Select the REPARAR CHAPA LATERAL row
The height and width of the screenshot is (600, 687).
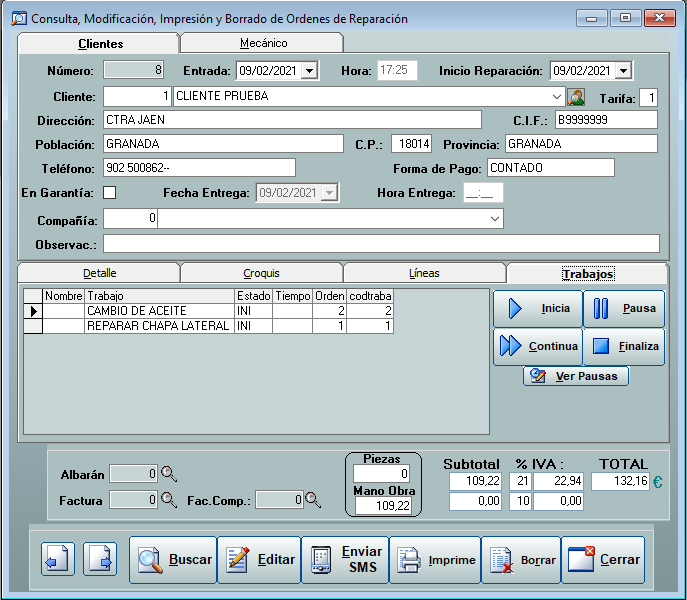pos(209,326)
